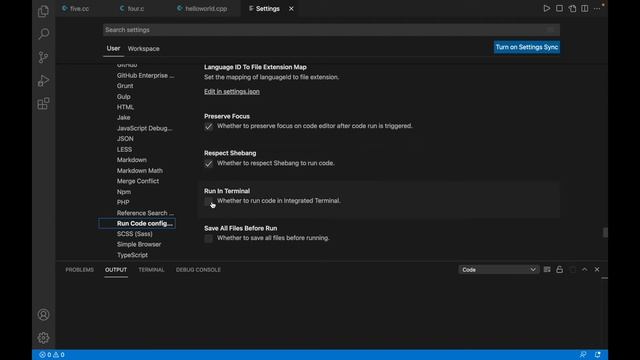This screenshot has width=640, height=360.
Task: Open the OUTPUT panel tab
Action: (116, 270)
